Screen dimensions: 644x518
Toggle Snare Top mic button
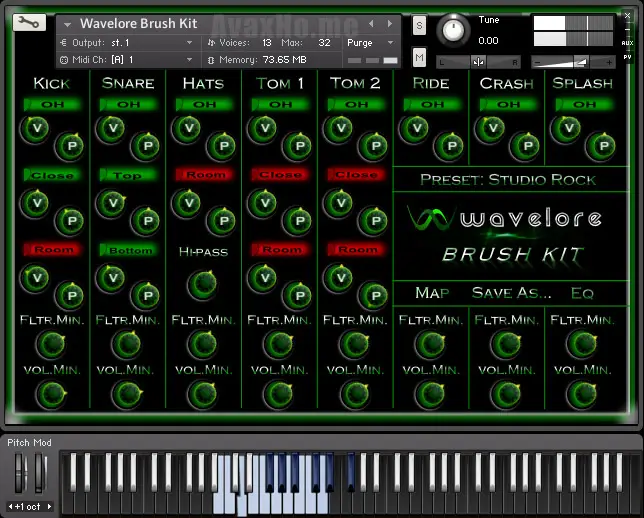pyautogui.click(x=128, y=175)
